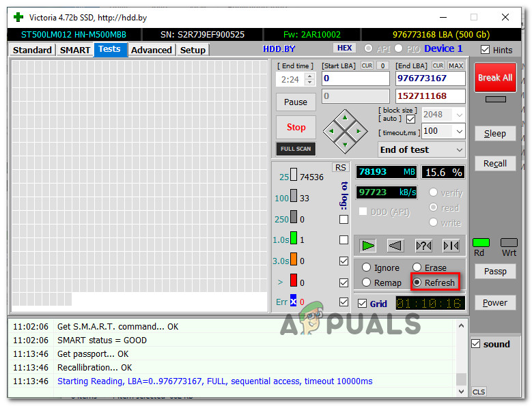Screen dimensions: 532x406
Task: Click the Break All button
Action: click(x=495, y=77)
